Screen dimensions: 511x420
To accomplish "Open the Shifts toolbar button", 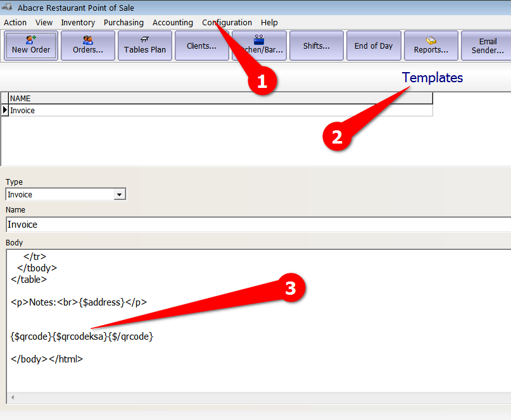I will (x=316, y=46).
